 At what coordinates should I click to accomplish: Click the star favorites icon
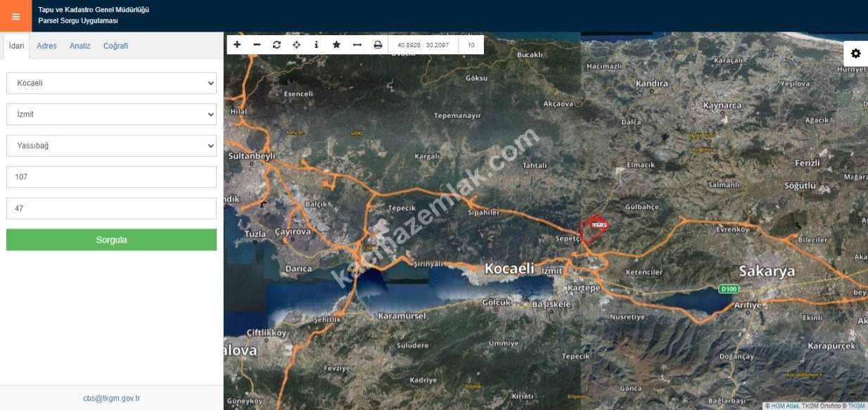pos(336,45)
